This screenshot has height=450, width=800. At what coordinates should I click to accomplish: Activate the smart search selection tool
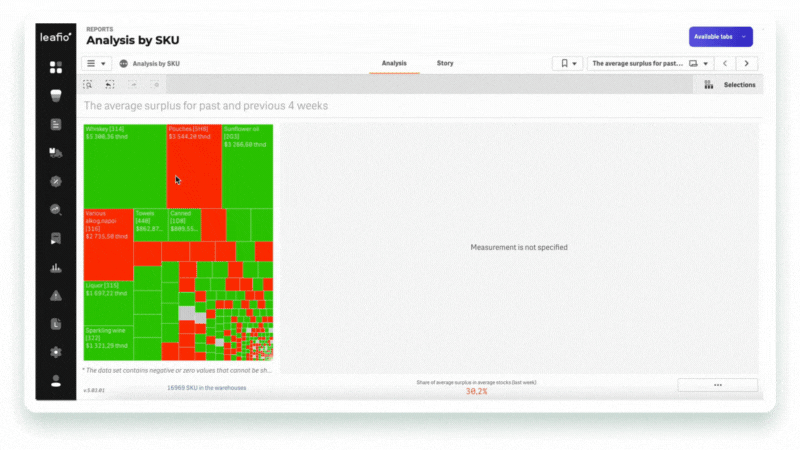pyautogui.click(x=88, y=85)
